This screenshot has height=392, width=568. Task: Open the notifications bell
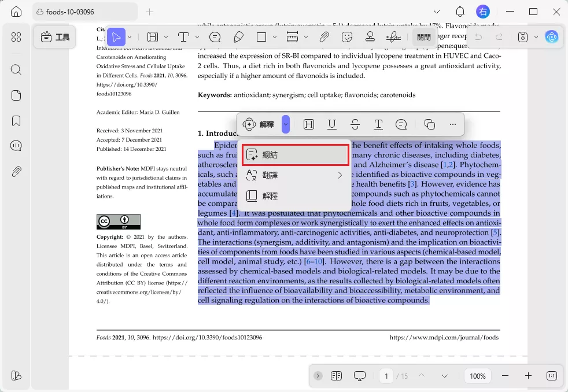(x=460, y=12)
